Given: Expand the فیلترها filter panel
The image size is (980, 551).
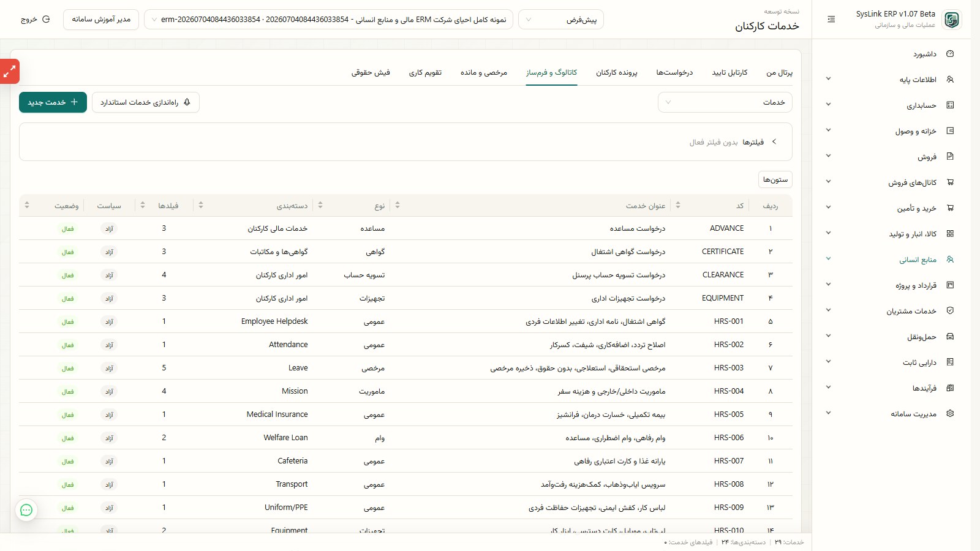Looking at the screenshot, I should point(774,142).
